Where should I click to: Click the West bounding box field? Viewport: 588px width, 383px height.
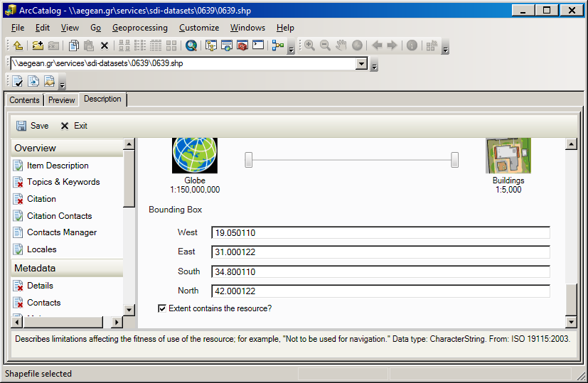(380, 233)
